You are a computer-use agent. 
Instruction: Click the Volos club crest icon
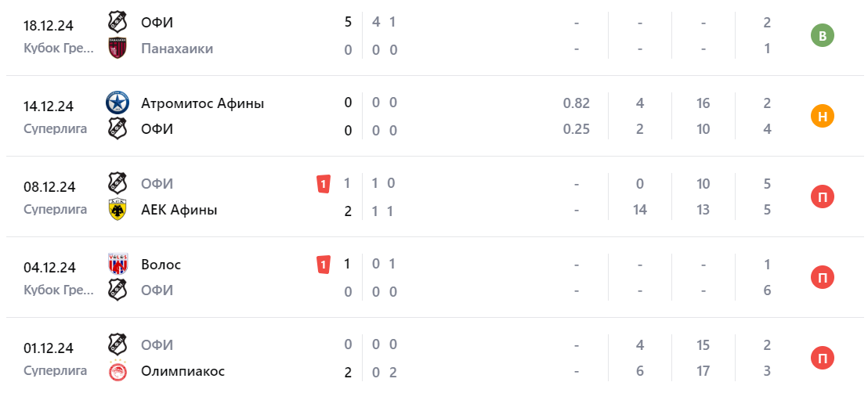click(x=117, y=264)
